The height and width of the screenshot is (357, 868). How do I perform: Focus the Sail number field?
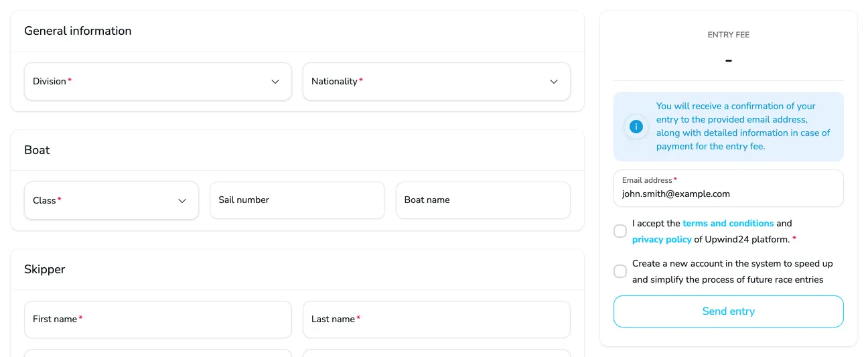[x=297, y=200]
